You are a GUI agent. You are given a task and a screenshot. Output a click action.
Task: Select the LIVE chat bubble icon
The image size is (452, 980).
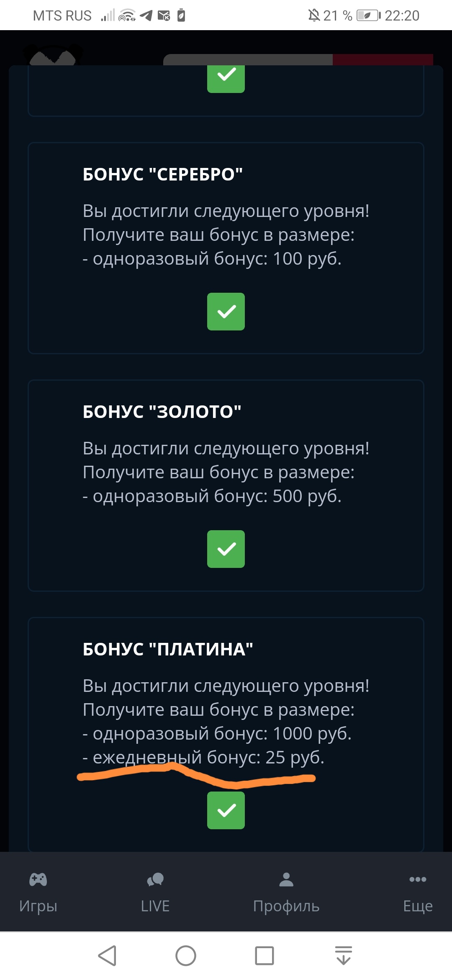[155, 879]
